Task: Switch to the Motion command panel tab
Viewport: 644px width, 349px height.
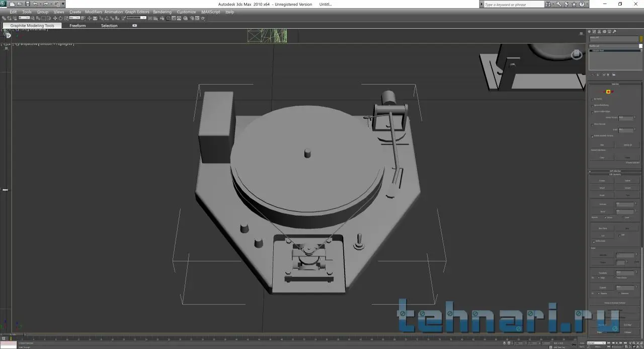Action: pyautogui.click(x=604, y=31)
